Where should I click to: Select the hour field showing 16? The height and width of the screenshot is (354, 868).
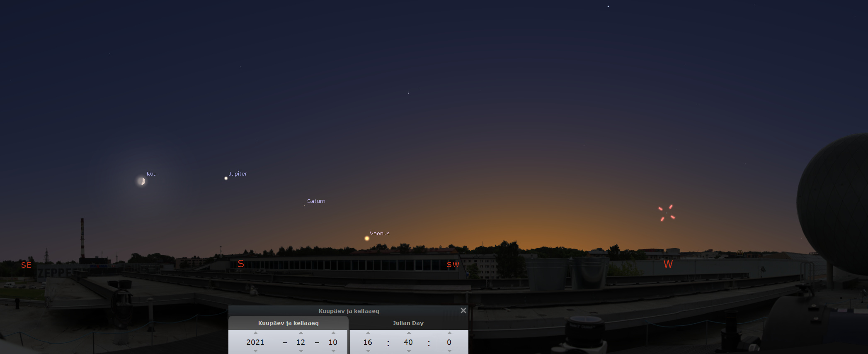368,342
